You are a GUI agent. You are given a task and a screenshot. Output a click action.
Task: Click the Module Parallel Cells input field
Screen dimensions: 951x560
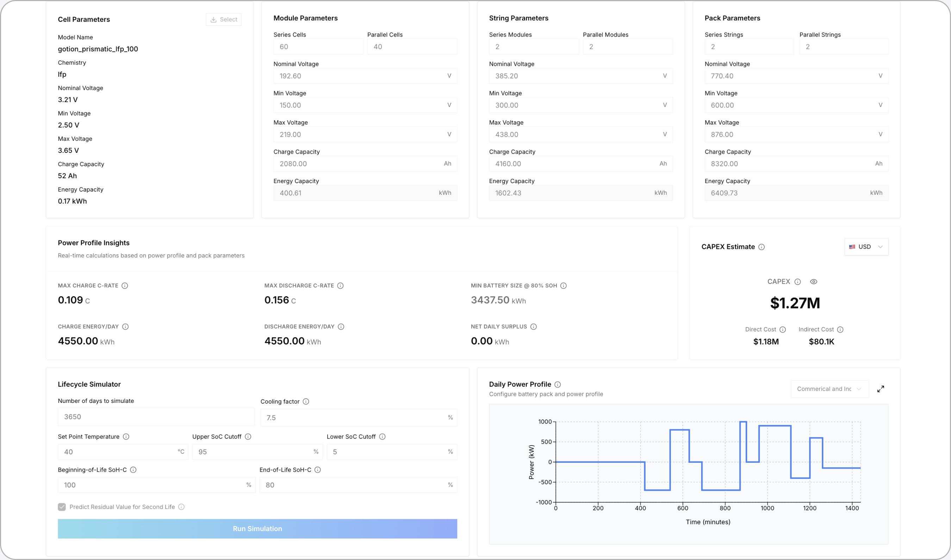(412, 47)
